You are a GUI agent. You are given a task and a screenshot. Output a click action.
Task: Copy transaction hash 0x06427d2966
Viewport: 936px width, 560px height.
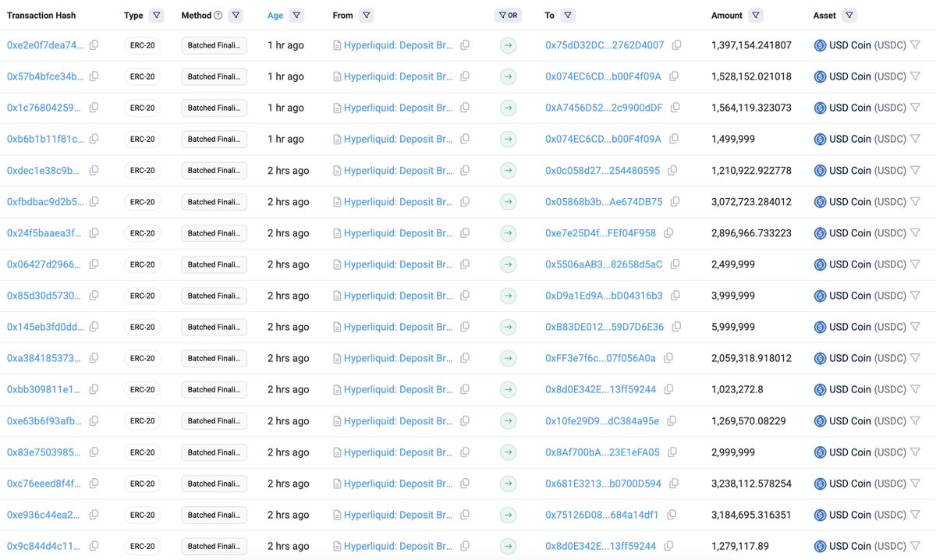tap(94, 264)
